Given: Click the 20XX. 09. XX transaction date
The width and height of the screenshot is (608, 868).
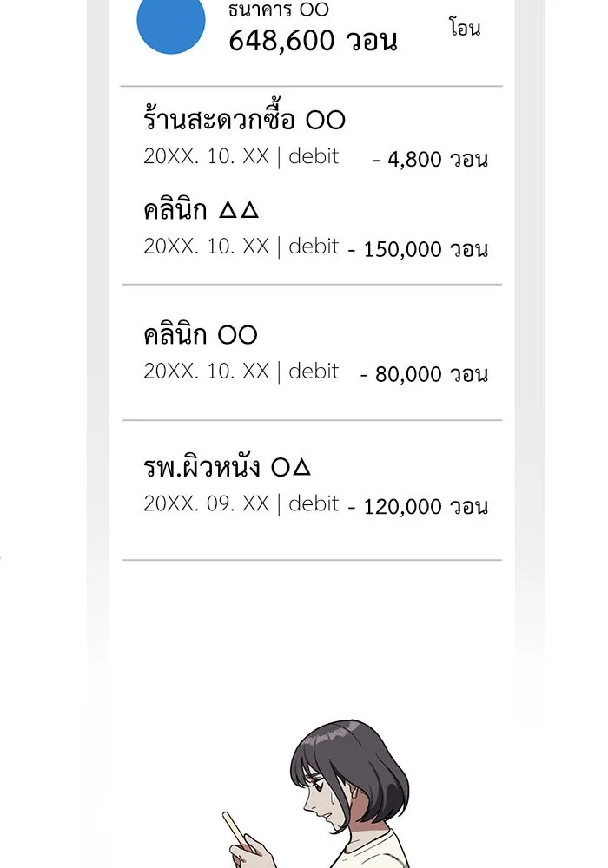Looking at the screenshot, I should pos(207,503).
